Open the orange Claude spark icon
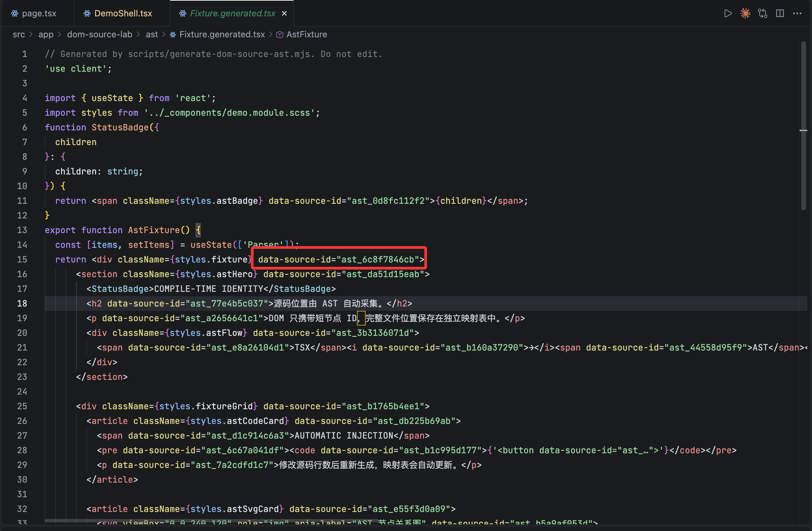The width and height of the screenshot is (812, 531). (745, 13)
